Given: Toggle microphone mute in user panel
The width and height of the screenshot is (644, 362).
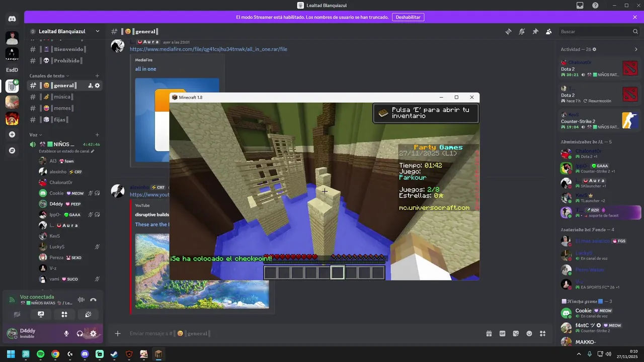Looking at the screenshot, I should [66, 333].
